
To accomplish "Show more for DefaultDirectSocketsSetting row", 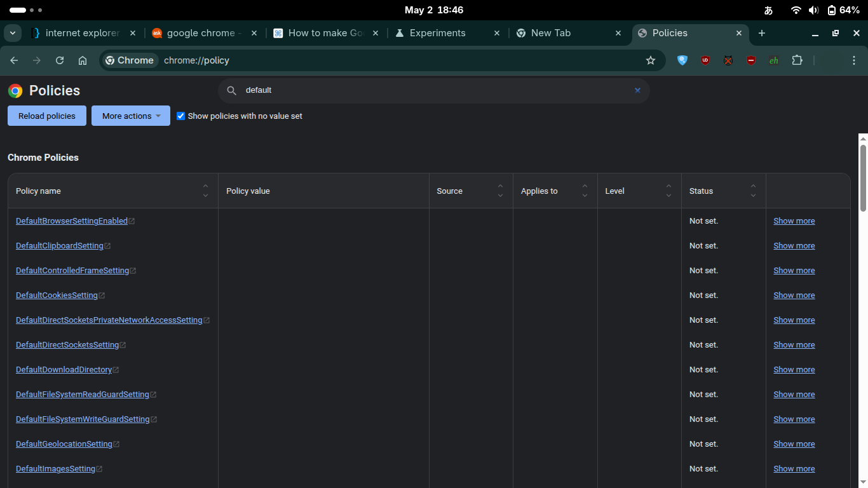I will [x=794, y=345].
